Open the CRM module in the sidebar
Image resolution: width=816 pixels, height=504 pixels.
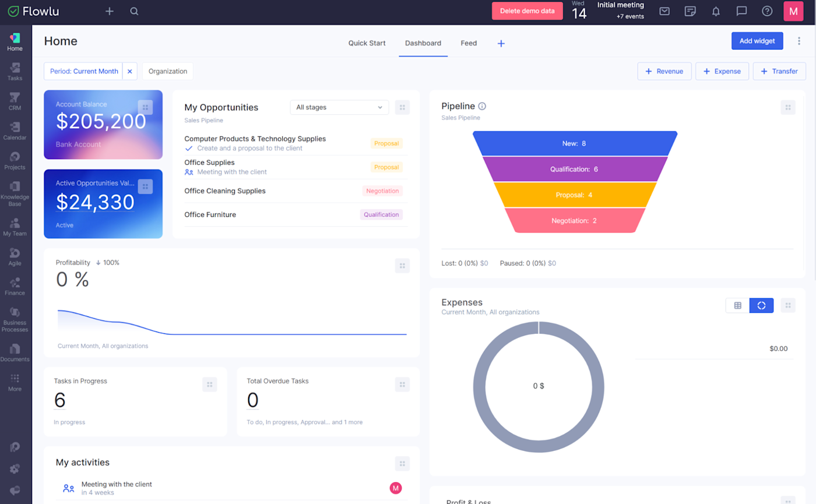pyautogui.click(x=15, y=101)
